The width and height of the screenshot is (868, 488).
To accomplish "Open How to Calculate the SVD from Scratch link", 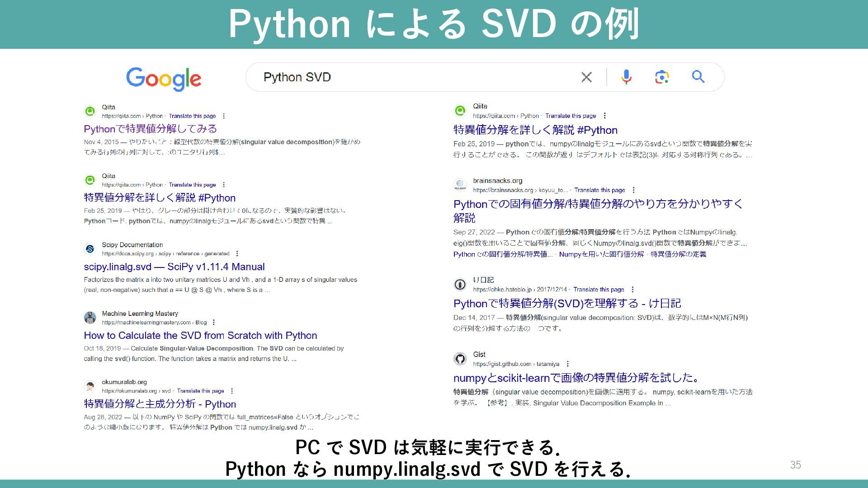I will (x=200, y=336).
